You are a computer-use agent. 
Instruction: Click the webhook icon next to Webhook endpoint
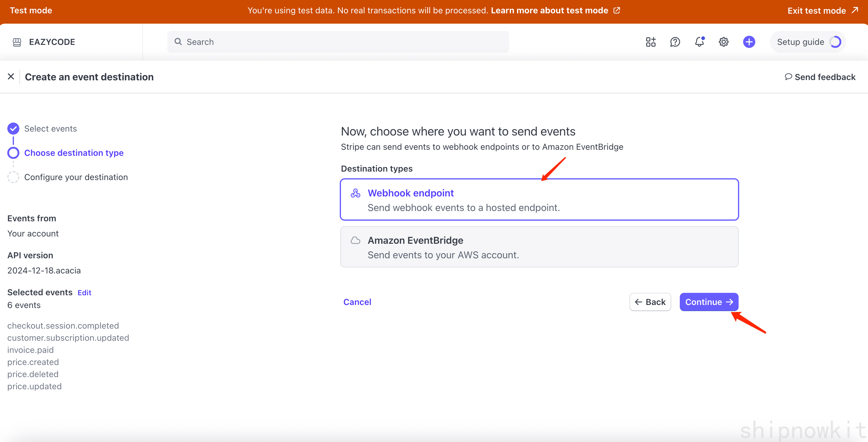pyautogui.click(x=355, y=193)
